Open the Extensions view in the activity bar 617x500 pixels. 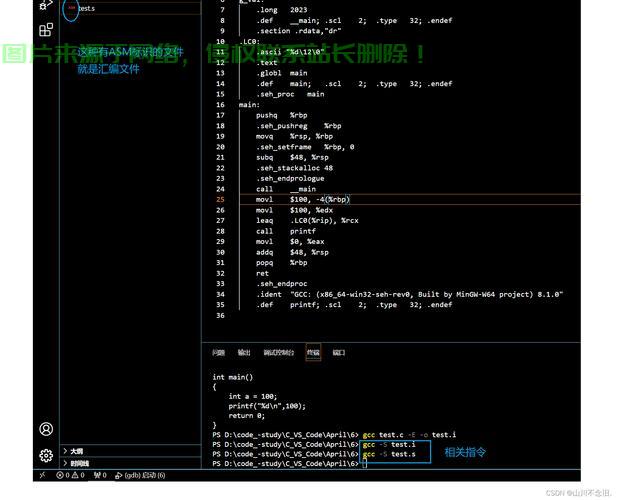(46, 30)
